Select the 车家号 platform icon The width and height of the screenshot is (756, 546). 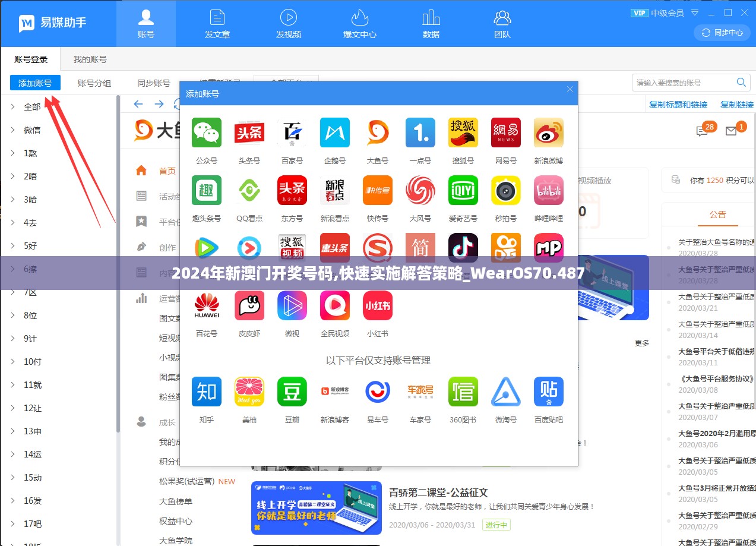click(420, 392)
